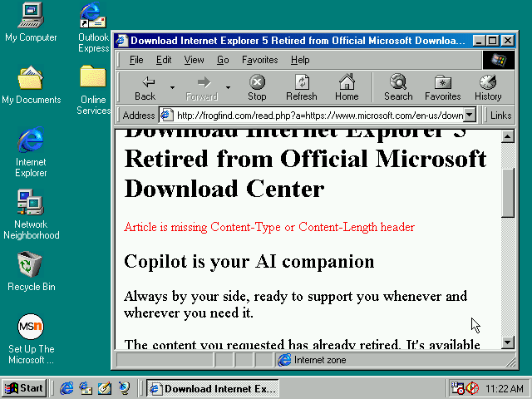Open the My Computer desktop icon
The height and width of the screenshot is (399, 532).
(x=31, y=22)
